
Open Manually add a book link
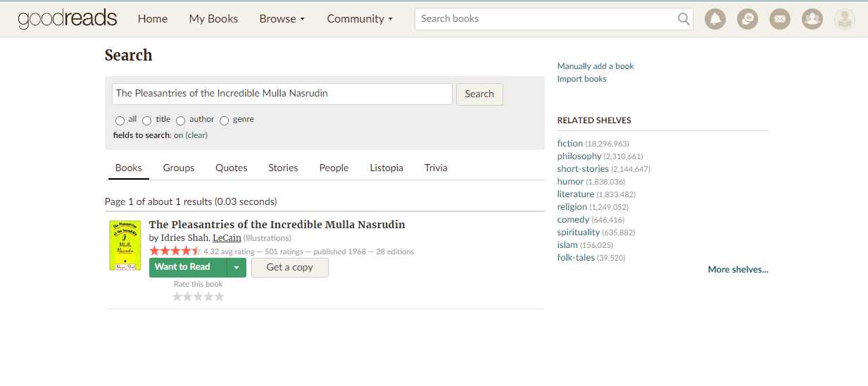596,66
